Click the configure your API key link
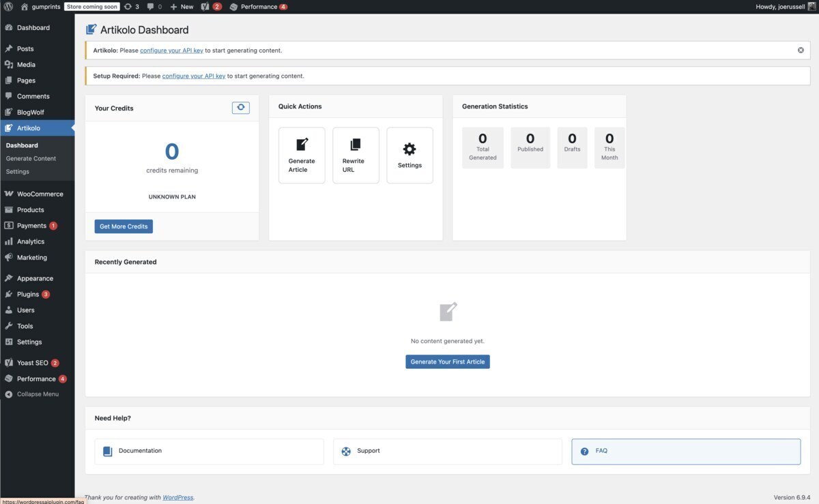The width and height of the screenshot is (819, 504). pyautogui.click(x=171, y=50)
